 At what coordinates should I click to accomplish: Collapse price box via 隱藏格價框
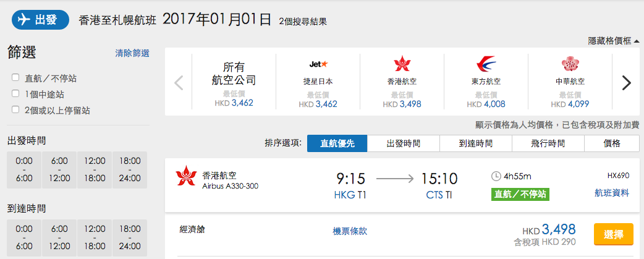point(614,41)
